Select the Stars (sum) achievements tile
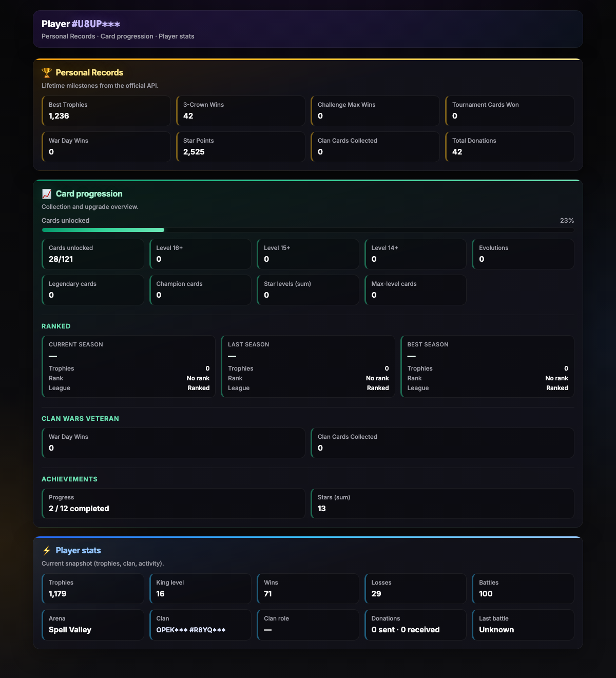616x678 pixels. tap(442, 503)
